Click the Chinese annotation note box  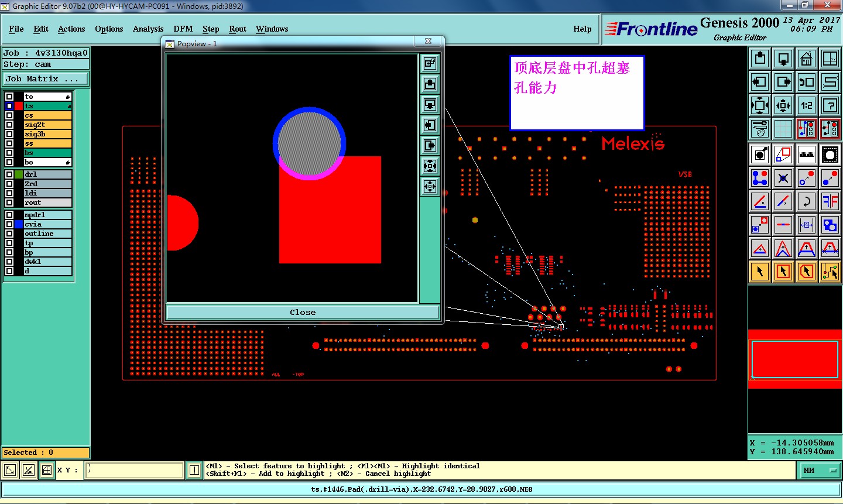tap(577, 92)
